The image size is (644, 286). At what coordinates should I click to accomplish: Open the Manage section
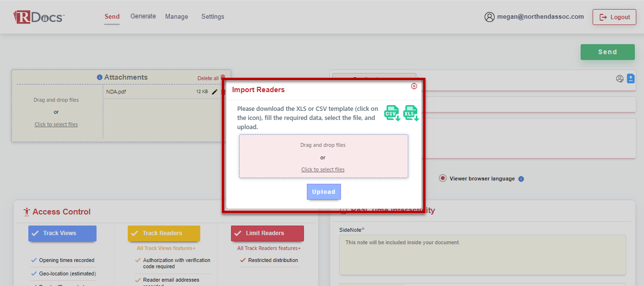coord(176,16)
